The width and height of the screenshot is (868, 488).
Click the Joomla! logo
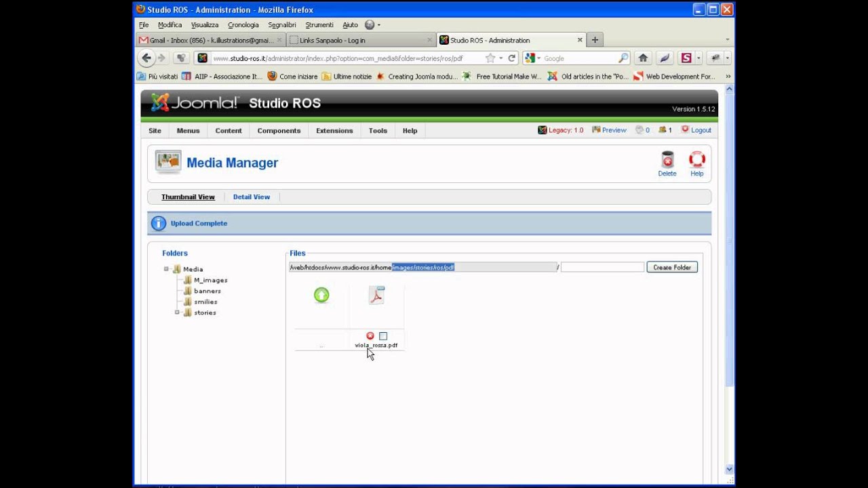(x=195, y=103)
